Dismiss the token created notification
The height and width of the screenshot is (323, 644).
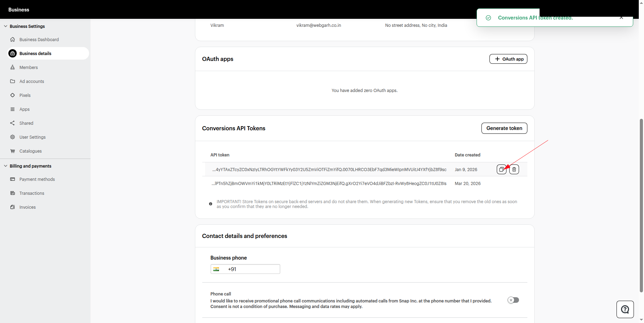(621, 17)
